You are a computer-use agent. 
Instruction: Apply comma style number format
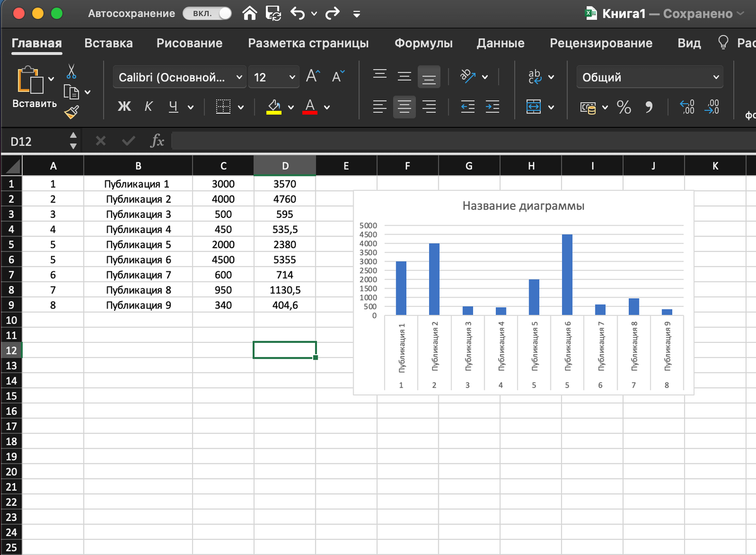click(649, 107)
